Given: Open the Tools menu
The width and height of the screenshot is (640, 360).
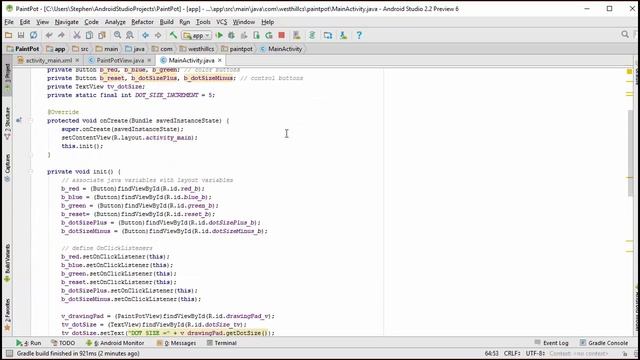Looking at the screenshot, I should tap(203, 22).
